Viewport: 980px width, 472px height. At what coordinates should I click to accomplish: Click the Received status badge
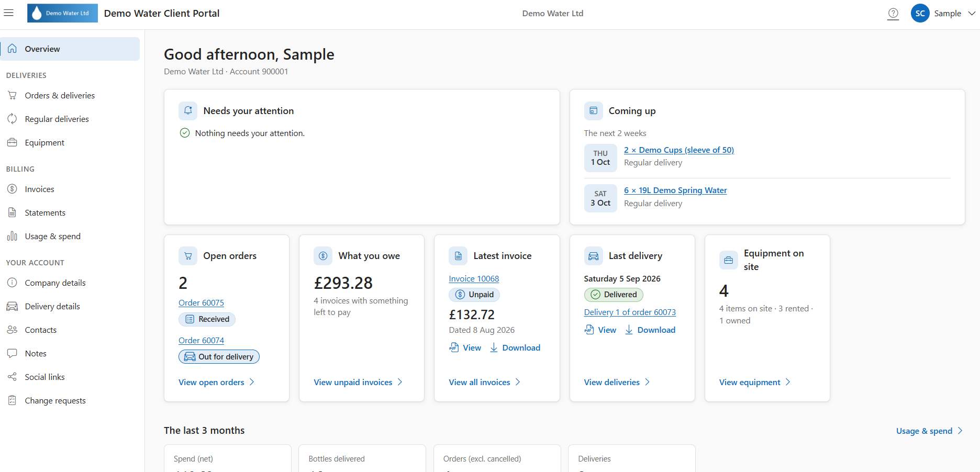click(x=207, y=319)
